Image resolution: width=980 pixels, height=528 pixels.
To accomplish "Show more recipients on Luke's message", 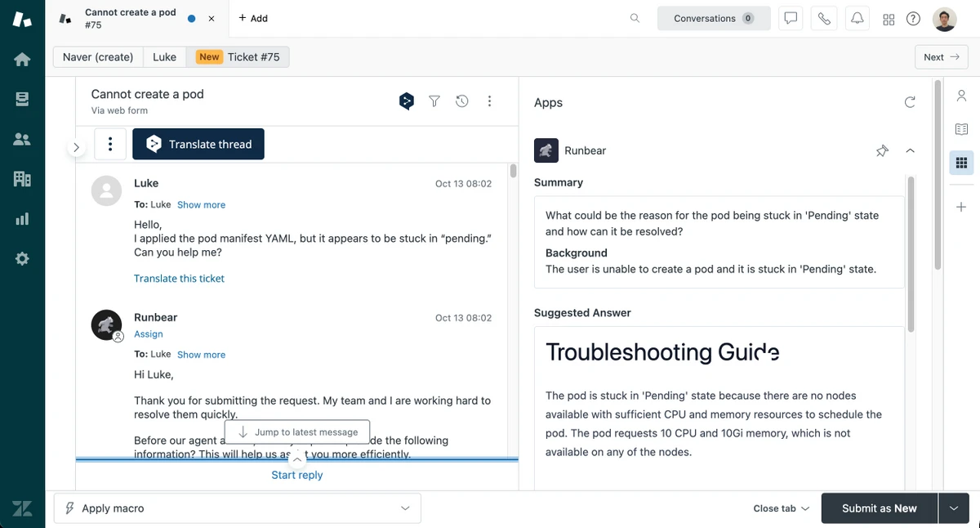I will click(x=201, y=205).
